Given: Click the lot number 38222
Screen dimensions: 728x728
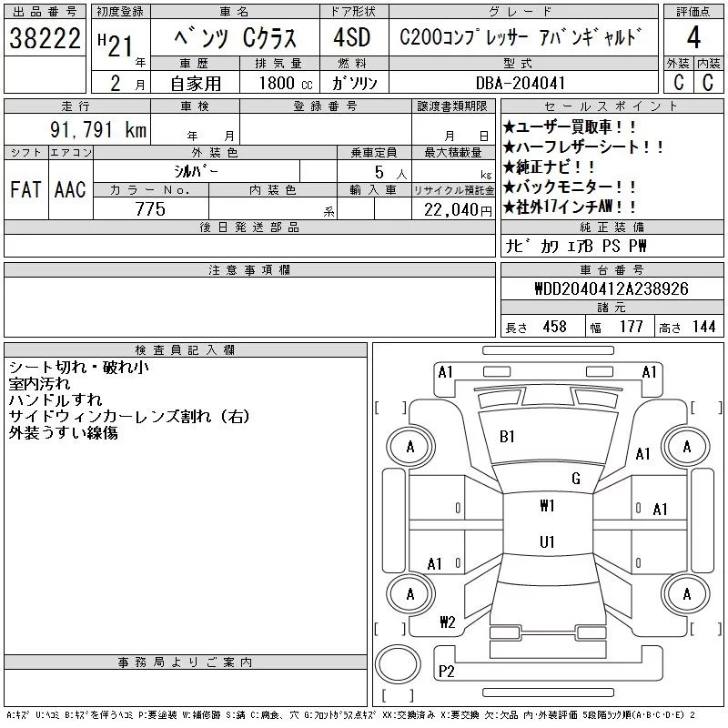Looking at the screenshot, I should point(45,39).
